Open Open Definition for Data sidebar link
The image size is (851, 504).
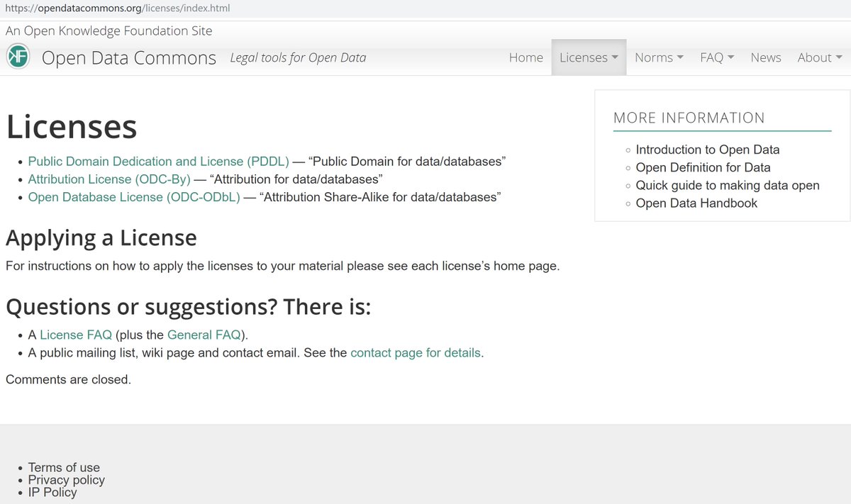(x=703, y=167)
